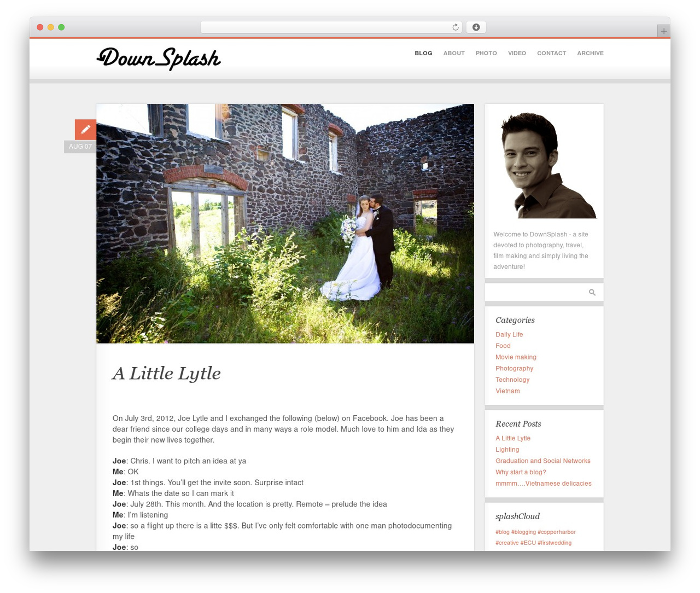
Task: Click the AUG 07 date badge
Action: (80, 147)
